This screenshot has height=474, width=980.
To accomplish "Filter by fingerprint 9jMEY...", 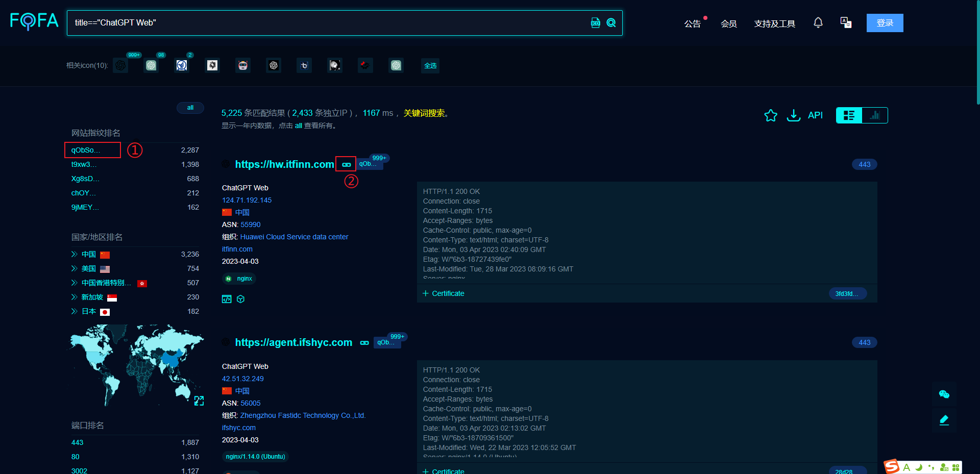I will point(85,207).
